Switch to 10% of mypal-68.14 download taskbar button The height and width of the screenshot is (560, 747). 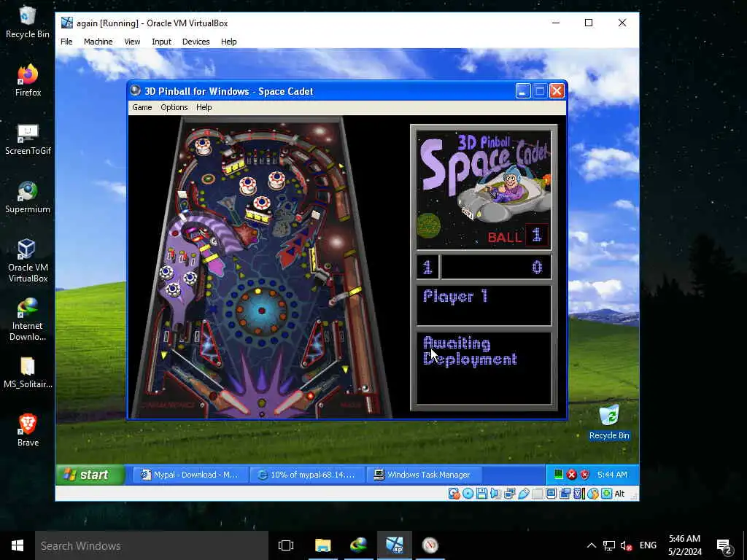pyautogui.click(x=307, y=474)
